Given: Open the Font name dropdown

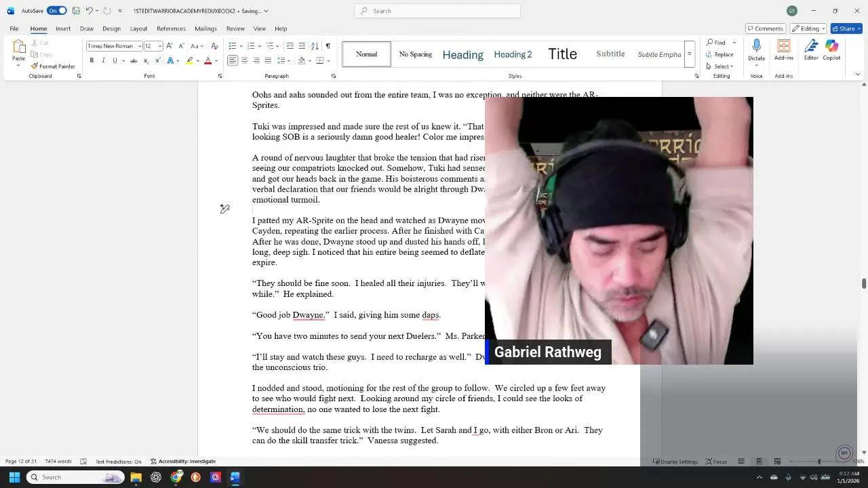Looking at the screenshot, I should pyautogui.click(x=140, y=46).
